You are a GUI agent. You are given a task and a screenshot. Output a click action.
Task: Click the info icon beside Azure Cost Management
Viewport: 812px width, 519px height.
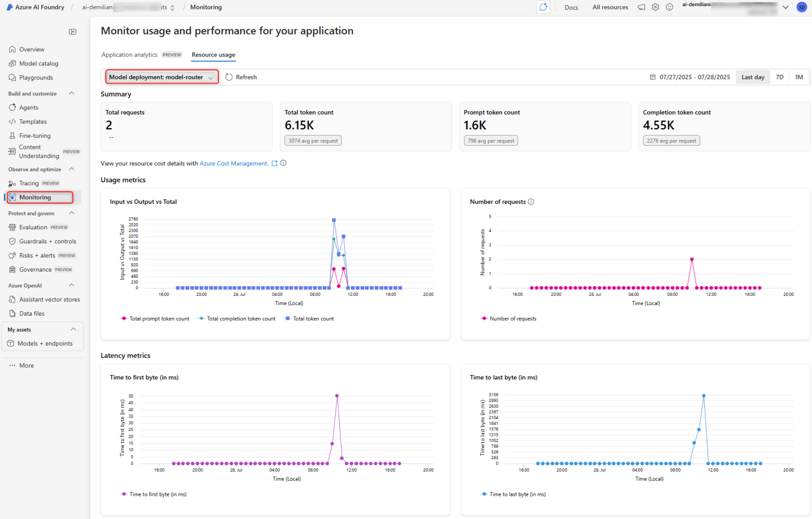tap(283, 163)
